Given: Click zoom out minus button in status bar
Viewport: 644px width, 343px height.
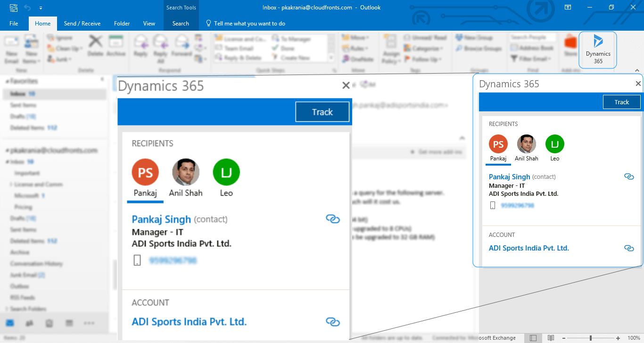Looking at the screenshot, I should pos(564,338).
